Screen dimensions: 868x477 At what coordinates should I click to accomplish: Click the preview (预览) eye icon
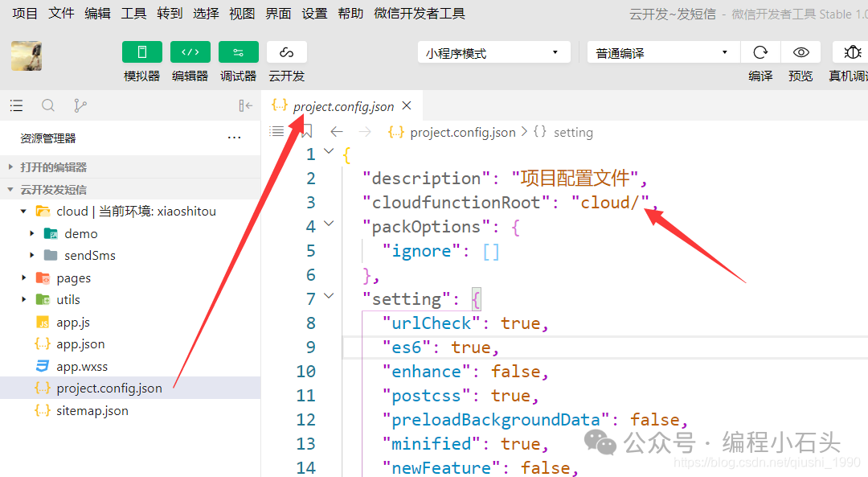(800, 52)
